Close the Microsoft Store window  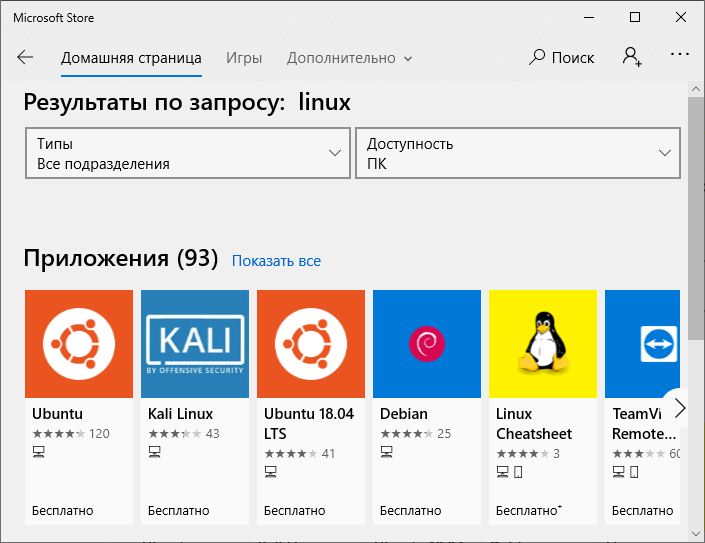click(x=681, y=18)
